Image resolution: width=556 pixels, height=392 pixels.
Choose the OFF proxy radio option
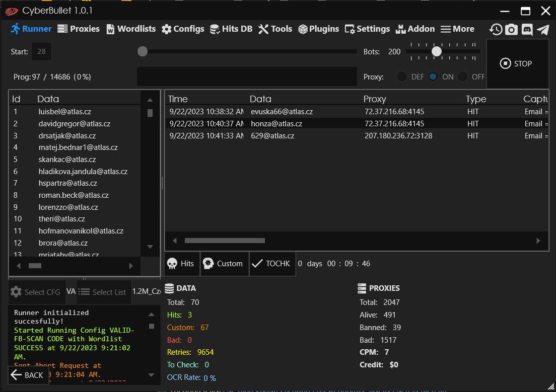tap(463, 76)
